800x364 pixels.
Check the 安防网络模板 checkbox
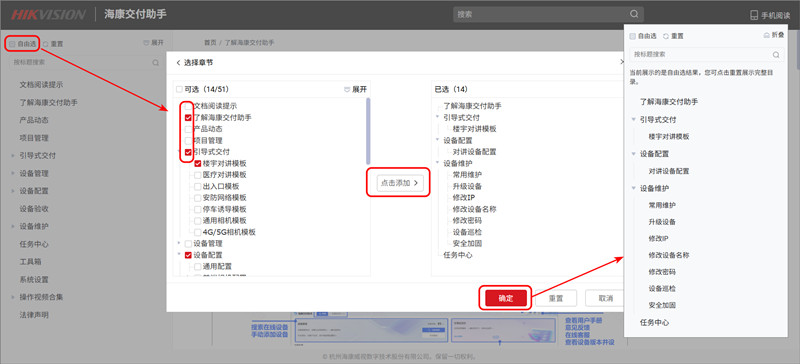coord(197,198)
